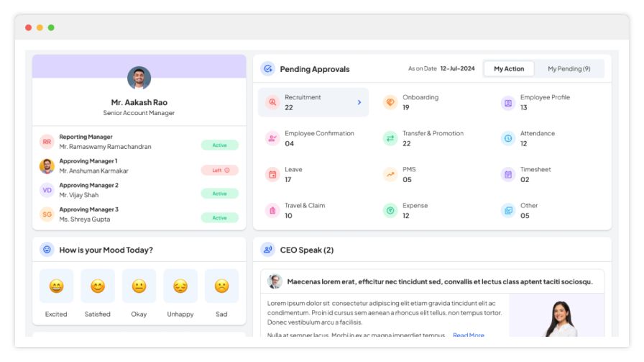The width and height of the screenshot is (644, 362).
Task: Choose the Satisfied mood emoji
Action: [98, 286]
